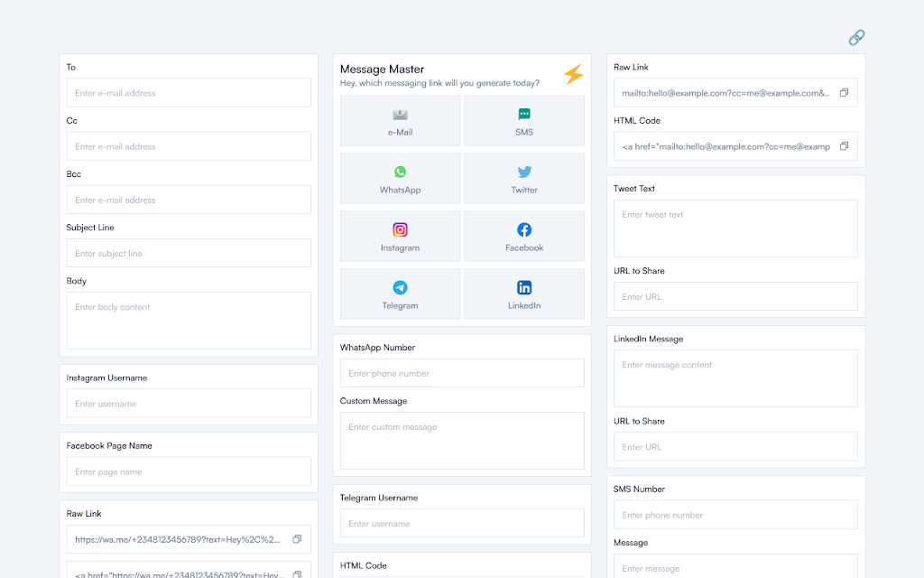Click the wa.me Raw Link text field
Viewport: 924px width, 578px height.
coord(189,539)
